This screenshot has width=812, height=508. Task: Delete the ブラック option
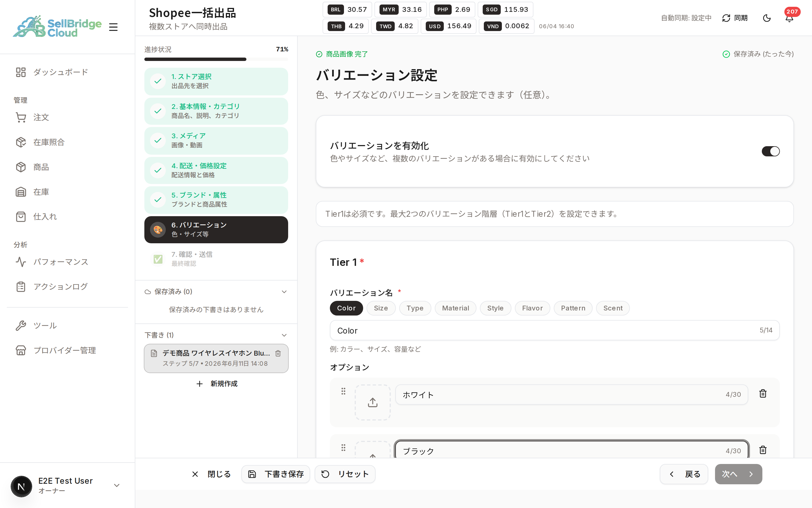click(x=763, y=450)
